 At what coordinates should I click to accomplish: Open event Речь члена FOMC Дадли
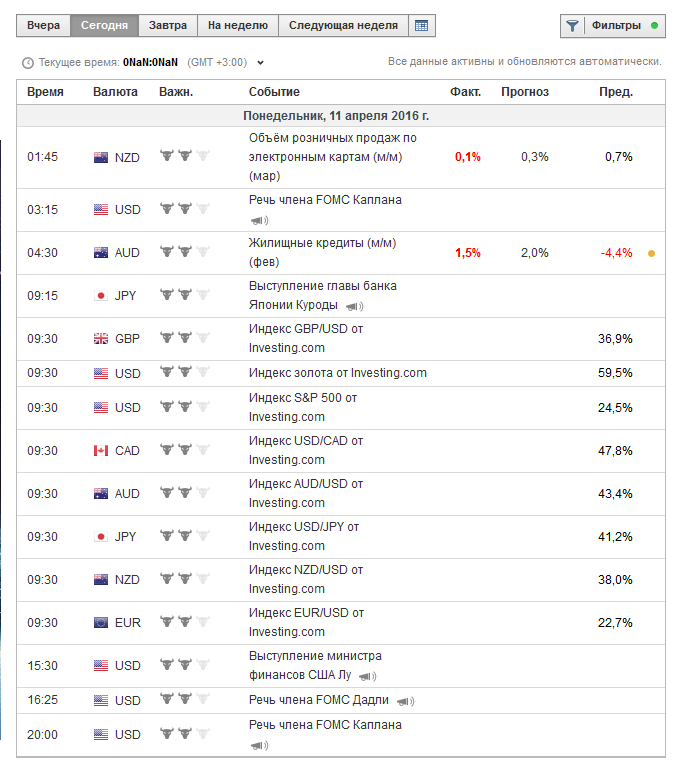pos(319,700)
